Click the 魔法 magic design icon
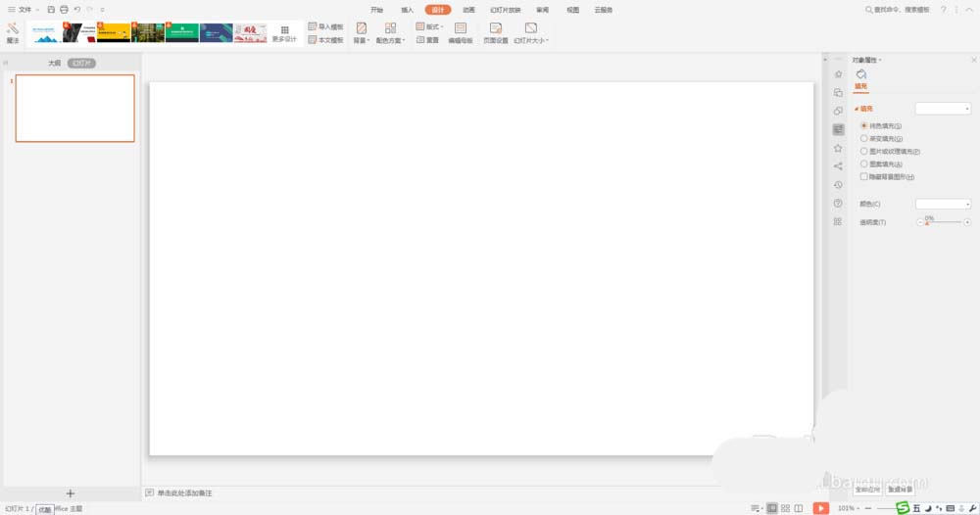 pyautogui.click(x=12, y=32)
